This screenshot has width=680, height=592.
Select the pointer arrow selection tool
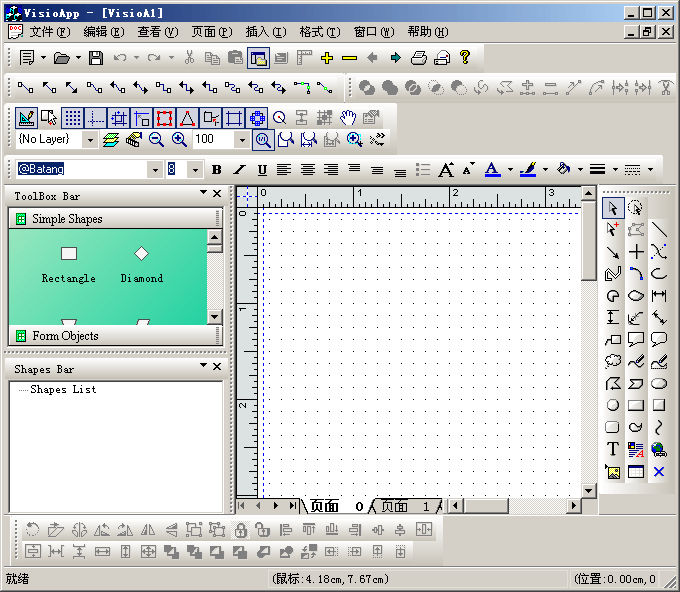[613, 208]
